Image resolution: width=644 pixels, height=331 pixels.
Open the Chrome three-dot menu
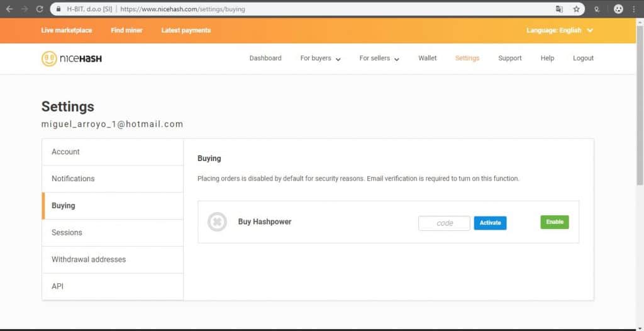[634, 9]
